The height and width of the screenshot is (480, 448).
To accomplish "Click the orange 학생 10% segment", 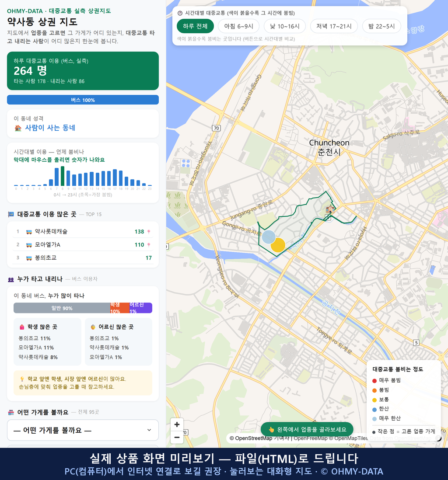I will pos(119,308).
